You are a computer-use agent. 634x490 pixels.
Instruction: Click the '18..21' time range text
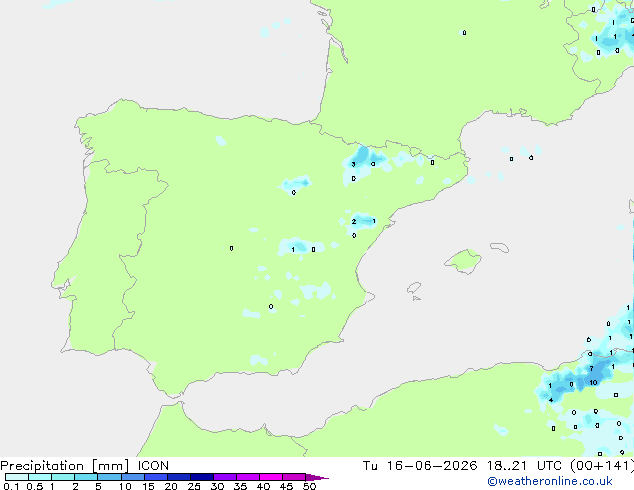click(x=507, y=466)
